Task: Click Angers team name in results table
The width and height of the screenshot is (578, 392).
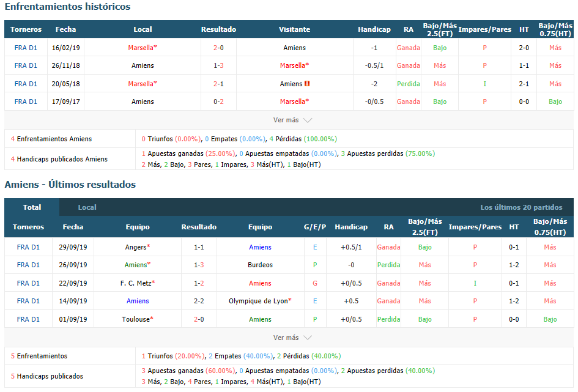Action: (138, 247)
